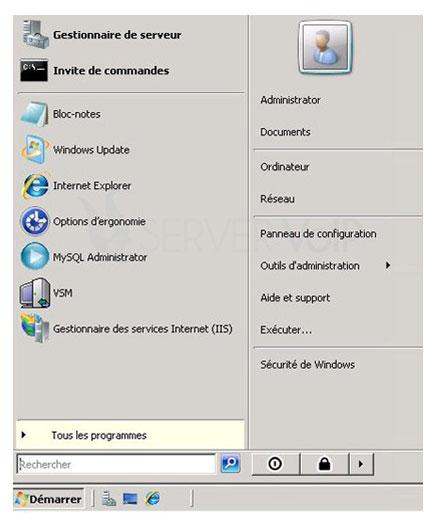Click the Rechercher search field
This screenshot has width=436, height=529.
(x=116, y=464)
